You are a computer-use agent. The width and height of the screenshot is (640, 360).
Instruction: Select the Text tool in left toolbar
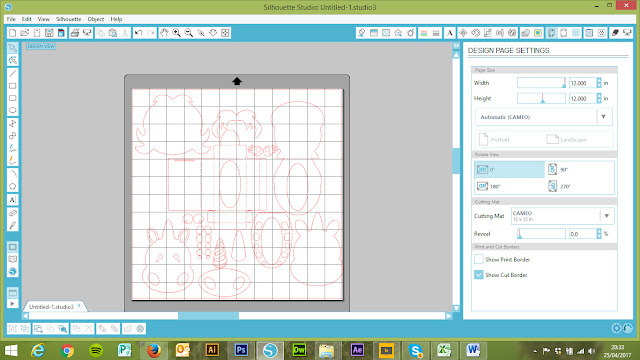pos(13,200)
